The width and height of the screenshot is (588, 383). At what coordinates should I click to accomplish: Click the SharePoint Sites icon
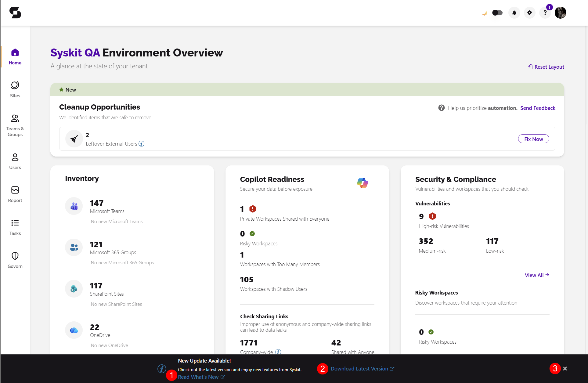74,289
